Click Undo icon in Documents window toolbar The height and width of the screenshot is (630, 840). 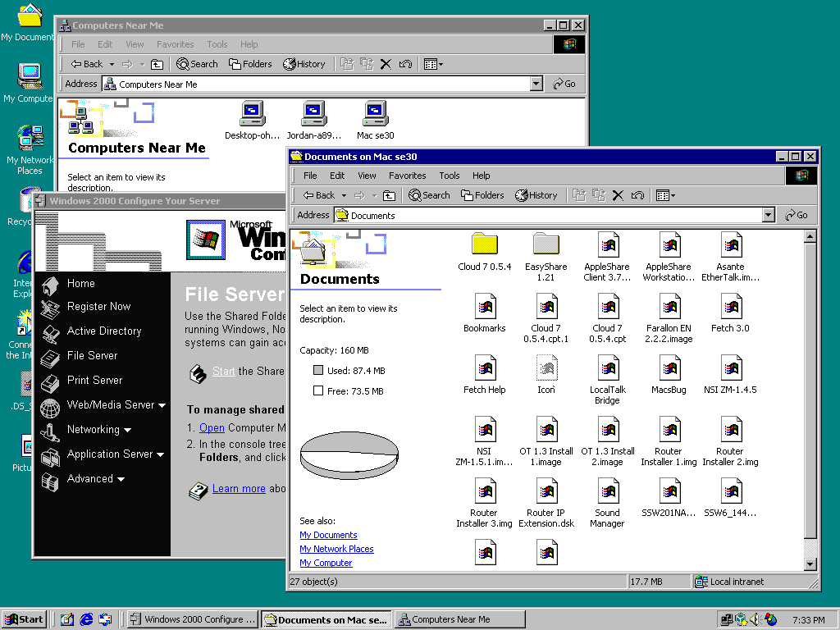tap(637, 195)
